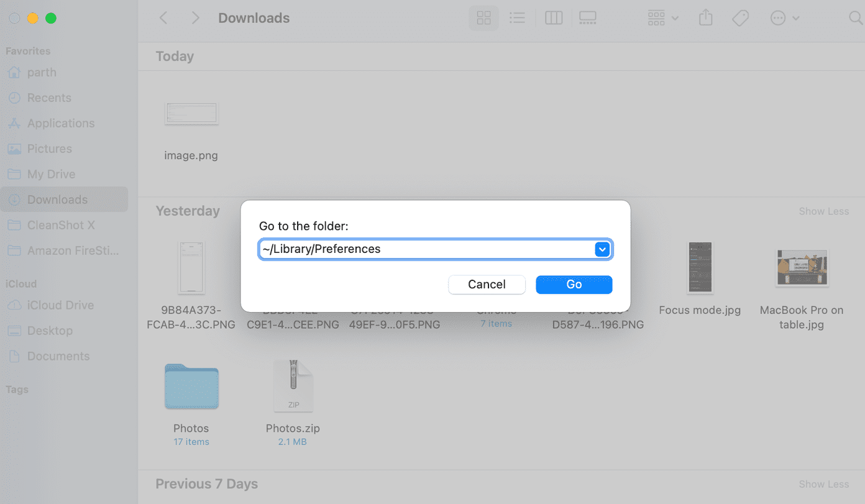Expand the folder path dropdown arrow
The height and width of the screenshot is (504, 865).
click(x=602, y=249)
